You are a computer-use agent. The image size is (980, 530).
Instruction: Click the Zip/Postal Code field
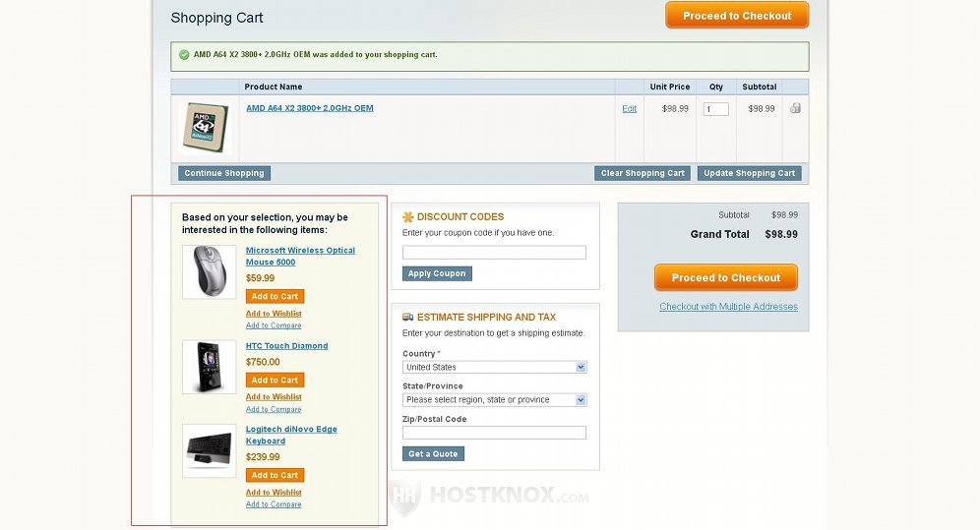click(494, 433)
